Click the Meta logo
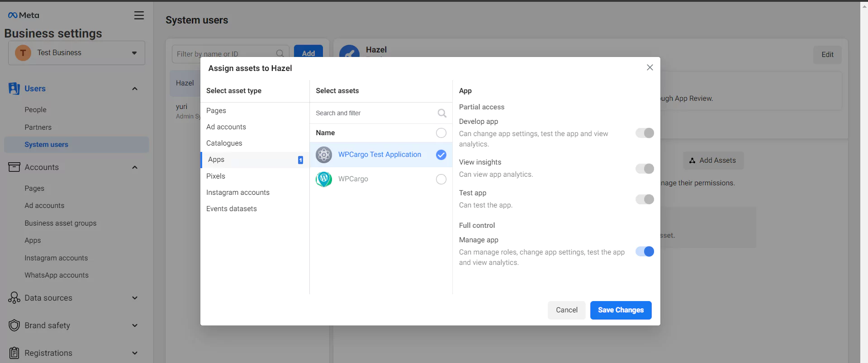The image size is (868, 363). point(24,15)
